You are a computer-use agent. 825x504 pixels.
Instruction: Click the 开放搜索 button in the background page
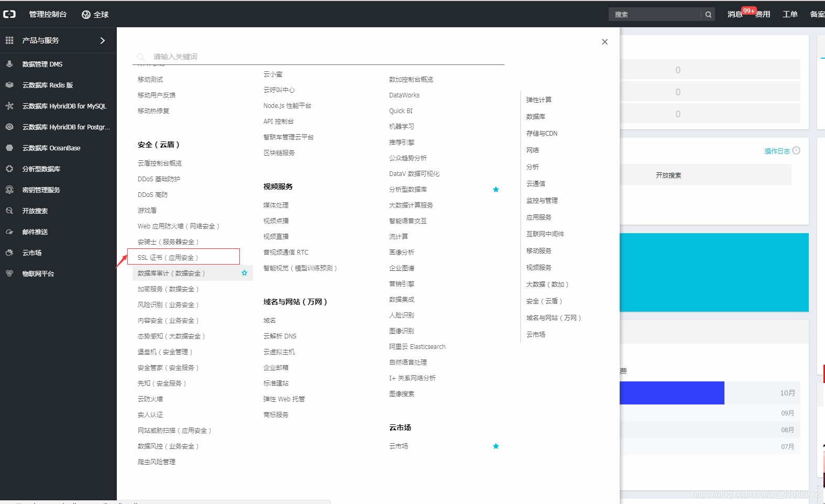pos(668,175)
